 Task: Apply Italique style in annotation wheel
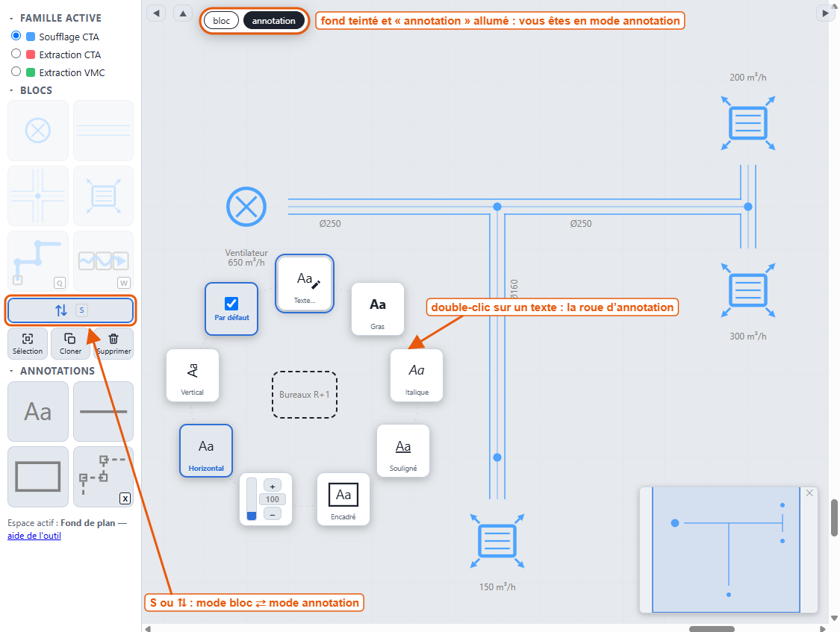[417, 375]
